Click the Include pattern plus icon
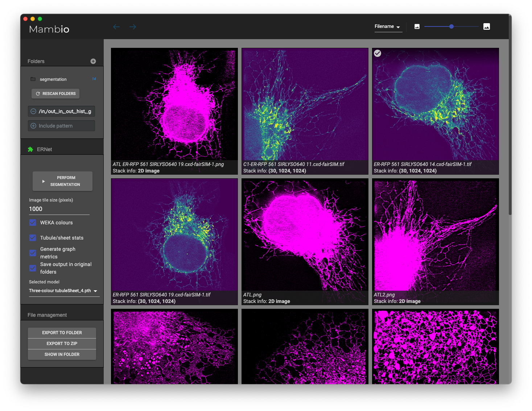The width and height of the screenshot is (532, 411). (x=33, y=126)
